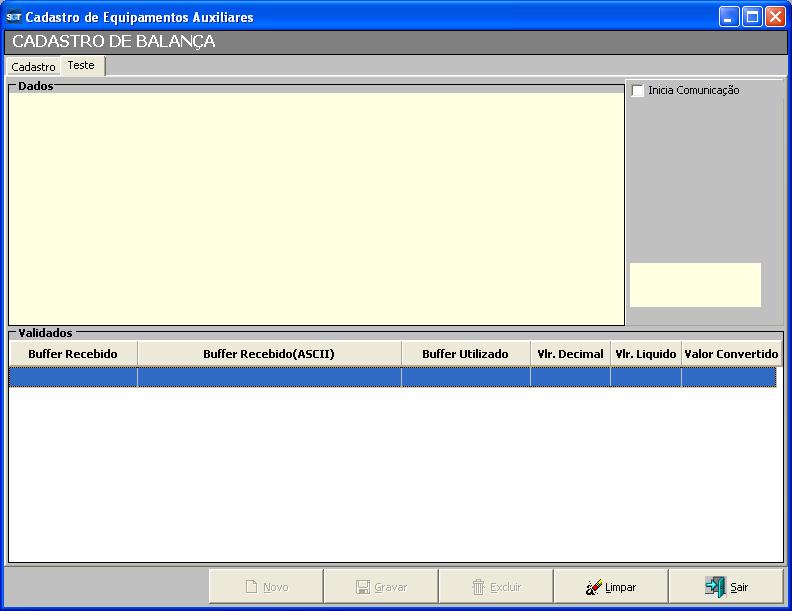
Task: Click the application icon in title bar
Action: coord(14,17)
